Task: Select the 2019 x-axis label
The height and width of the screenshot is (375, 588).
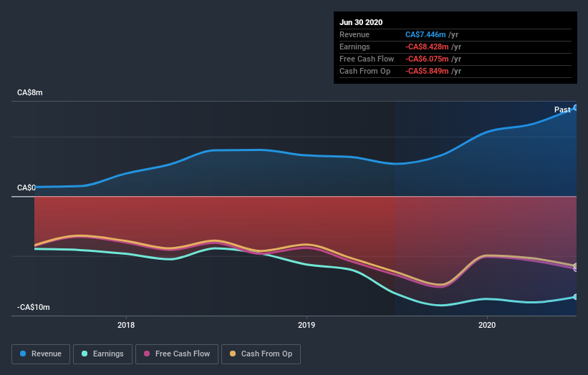Action: click(307, 325)
